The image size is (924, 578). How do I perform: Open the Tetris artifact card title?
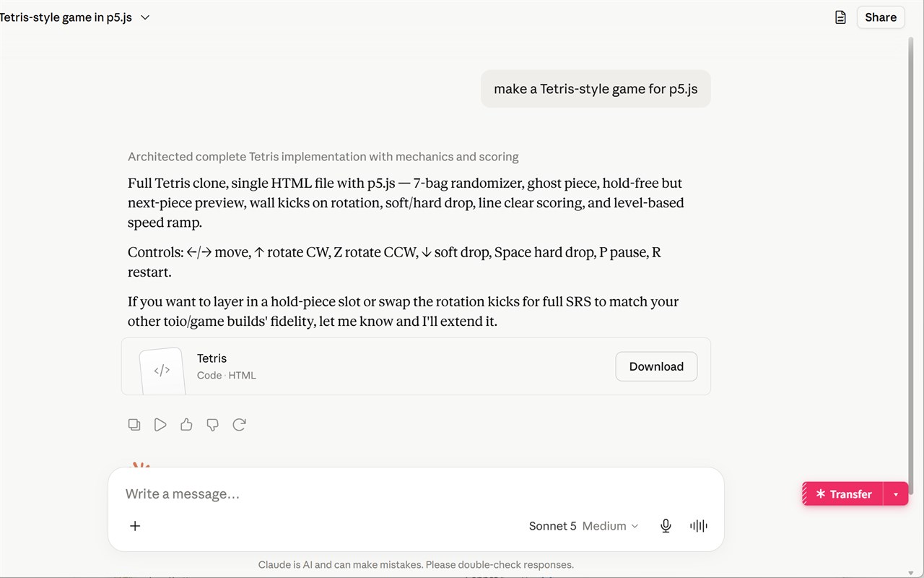click(212, 358)
